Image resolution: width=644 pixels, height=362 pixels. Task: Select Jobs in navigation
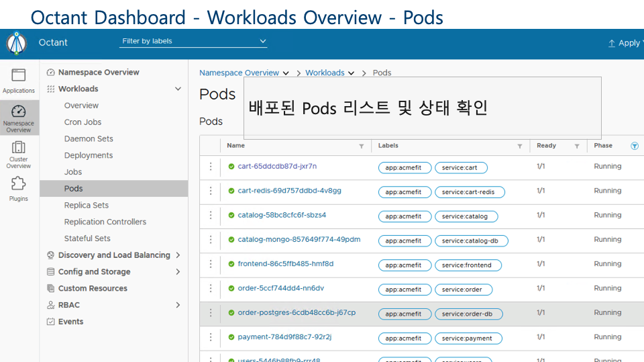72,172
